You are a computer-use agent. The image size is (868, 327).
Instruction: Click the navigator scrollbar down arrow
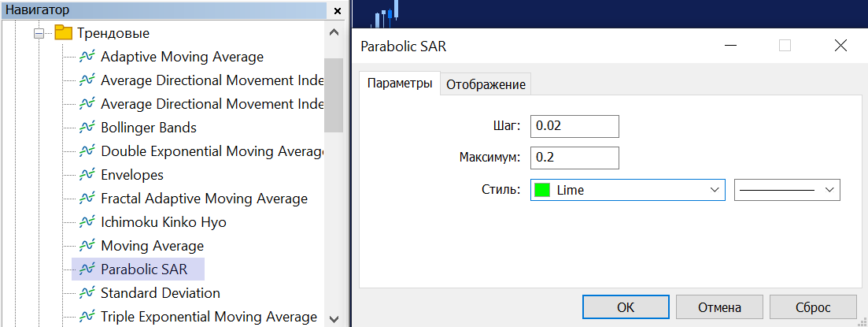[334, 318]
